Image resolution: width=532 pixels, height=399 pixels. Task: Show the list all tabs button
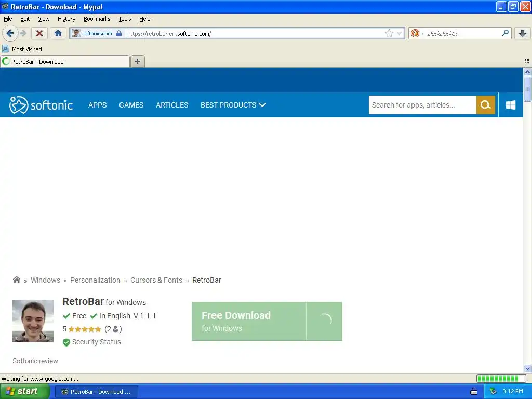tap(527, 61)
